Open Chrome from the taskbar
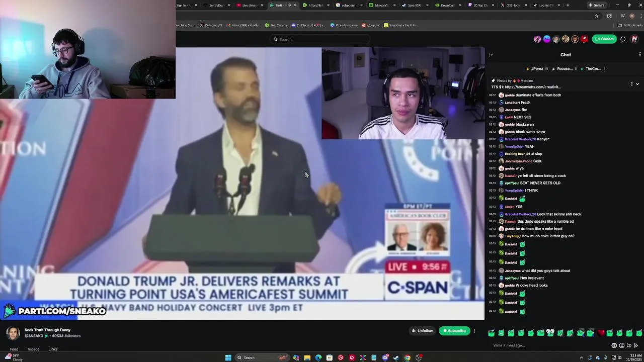The width and height of the screenshot is (644, 362). [407, 357]
